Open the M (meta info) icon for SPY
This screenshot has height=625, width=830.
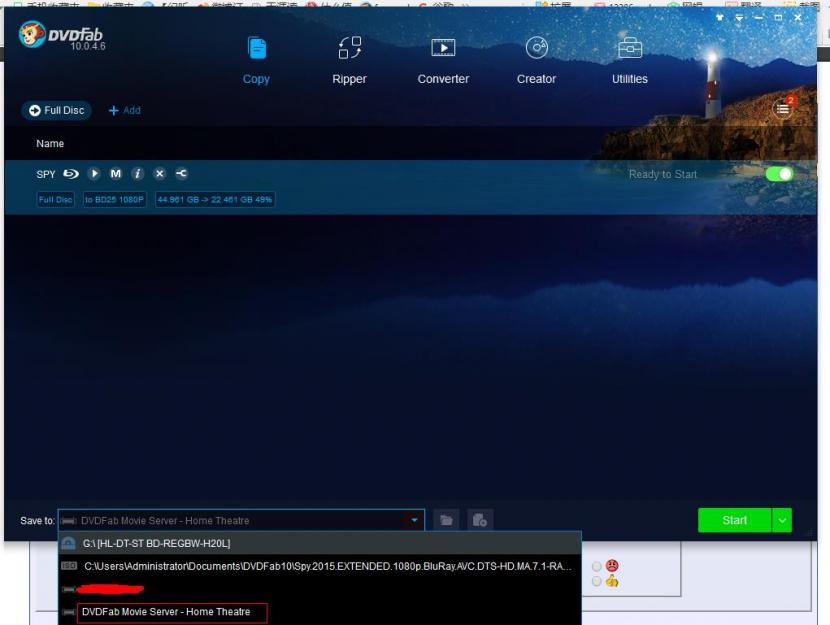(x=115, y=174)
